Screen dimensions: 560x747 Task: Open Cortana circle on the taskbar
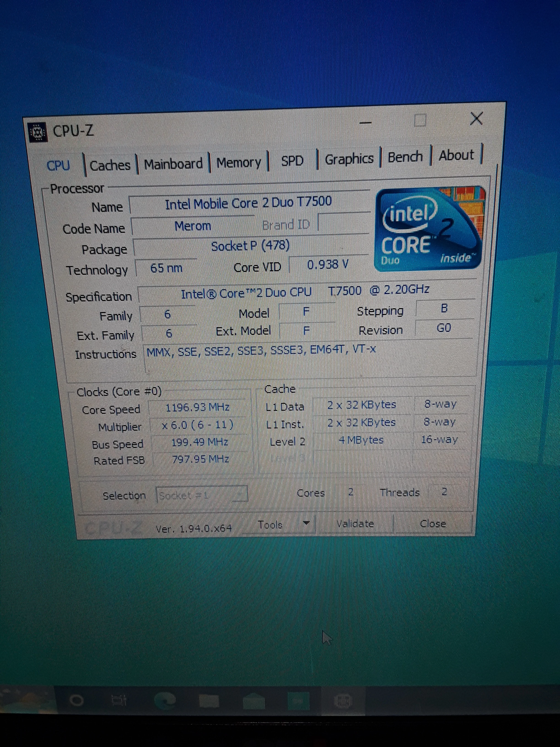tap(77, 700)
